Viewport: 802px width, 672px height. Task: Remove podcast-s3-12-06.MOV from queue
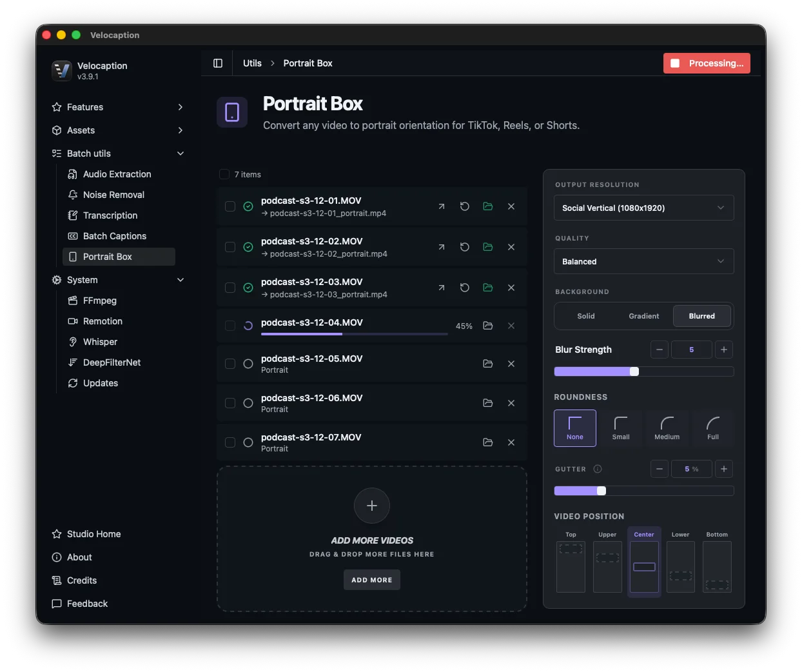pyautogui.click(x=511, y=403)
